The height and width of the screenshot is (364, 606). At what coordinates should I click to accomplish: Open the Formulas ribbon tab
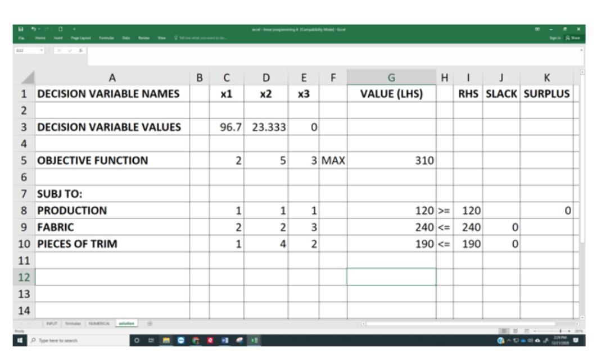106,38
